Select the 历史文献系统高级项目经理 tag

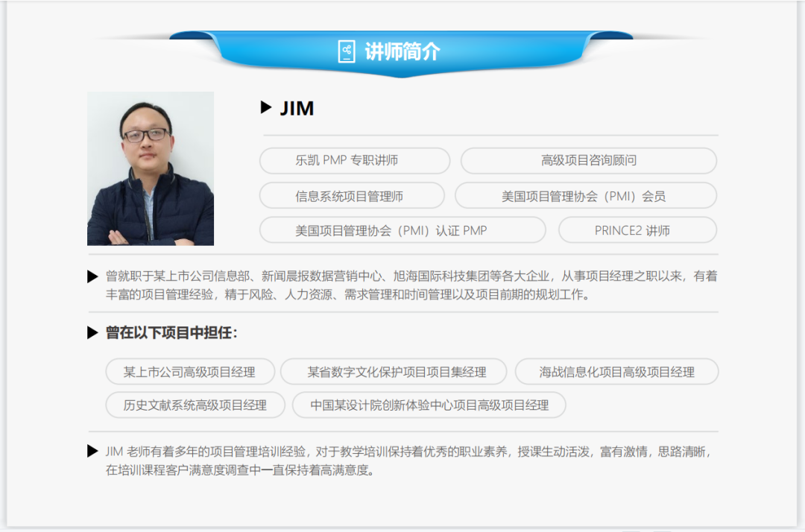pyautogui.click(x=195, y=405)
